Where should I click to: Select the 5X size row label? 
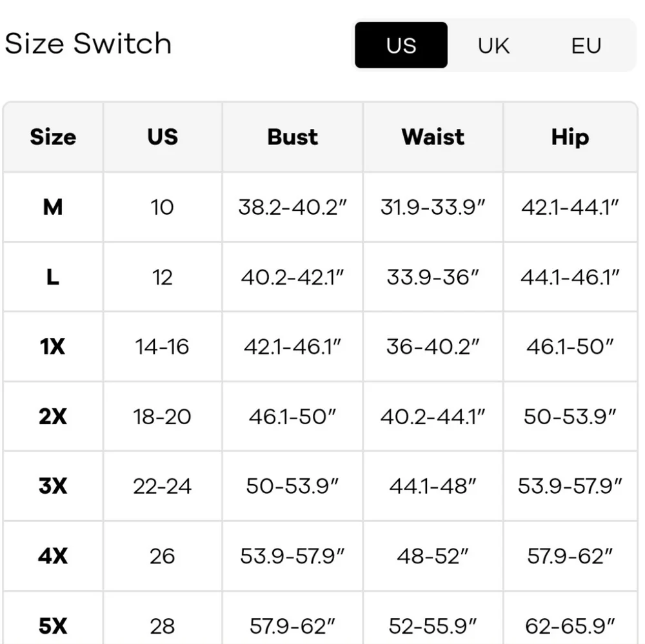click(x=53, y=626)
